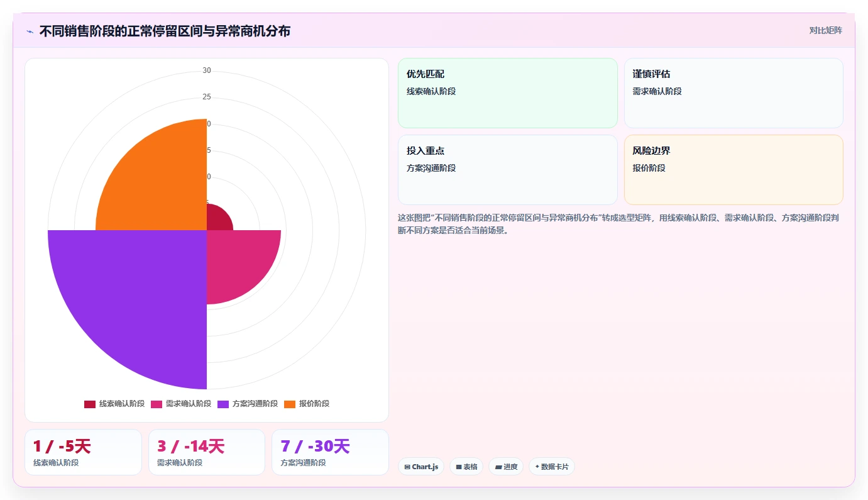Screen dimensions: 868x500
Task: Click the 表格 chip icon
Action: tap(459, 467)
